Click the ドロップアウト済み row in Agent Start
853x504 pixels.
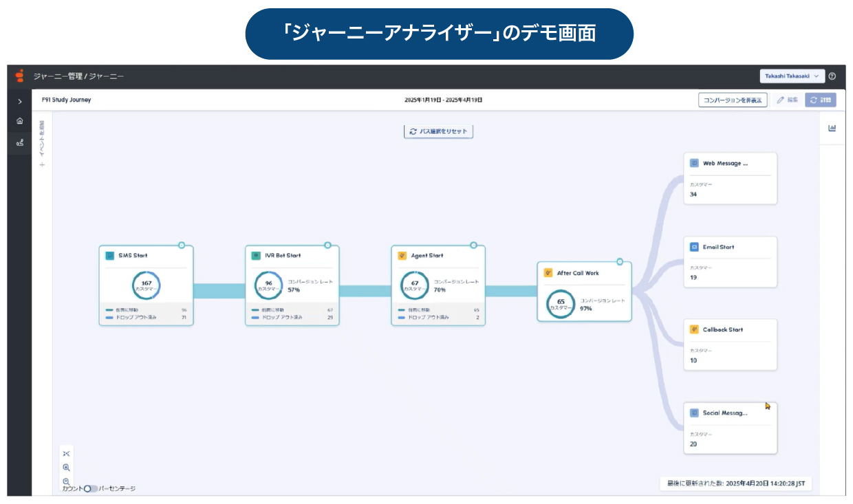(438, 318)
